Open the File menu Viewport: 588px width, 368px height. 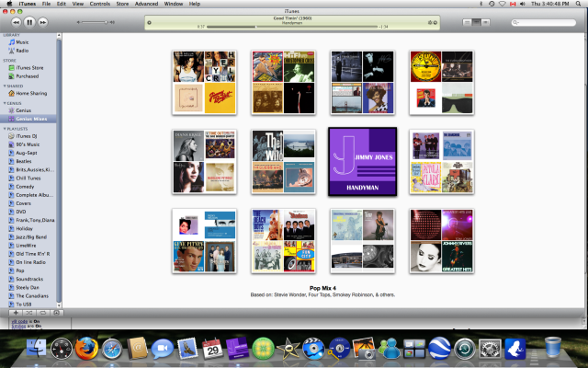pyautogui.click(x=46, y=4)
